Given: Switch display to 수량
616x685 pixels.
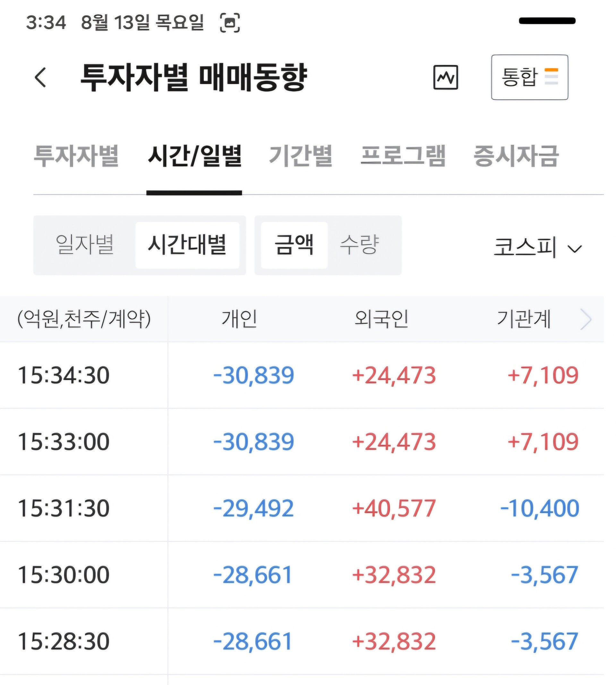Looking at the screenshot, I should pyautogui.click(x=359, y=245).
